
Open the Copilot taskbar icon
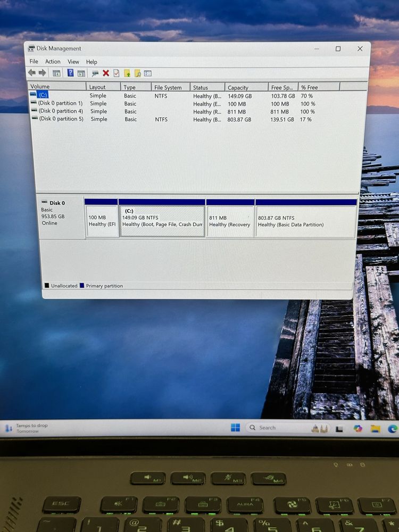tap(358, 428)
